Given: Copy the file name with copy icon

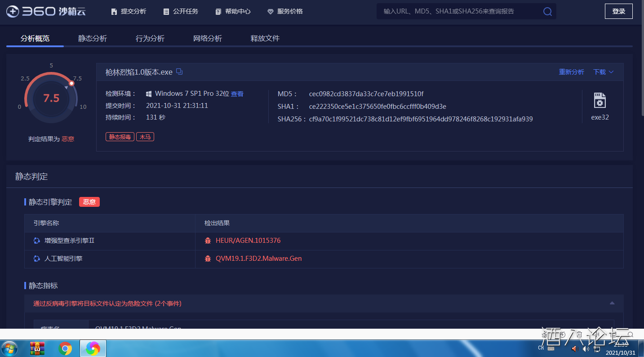Looking at the screenshot, I should click(179, 72).
